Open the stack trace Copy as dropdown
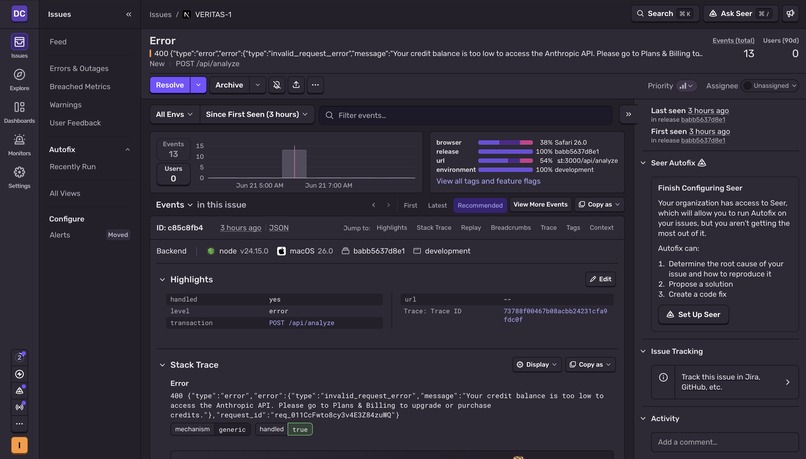 coord(590,364)
